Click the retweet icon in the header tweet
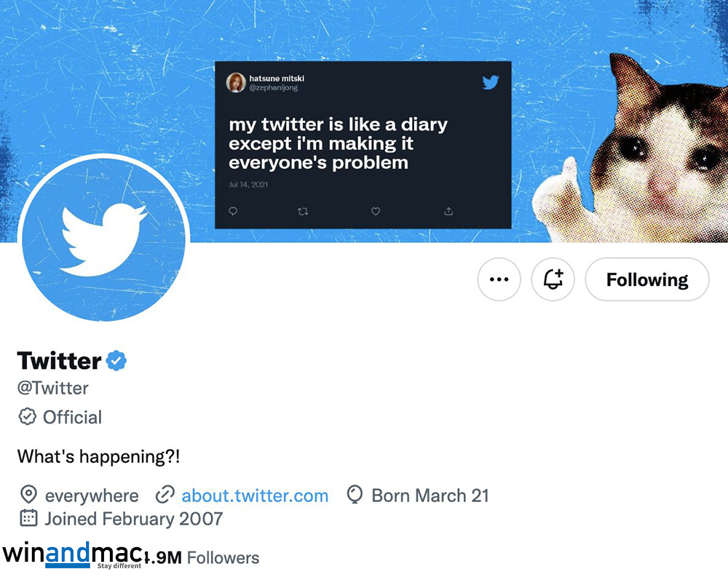This screenshot has width=728, height=577. pos(304,211)
